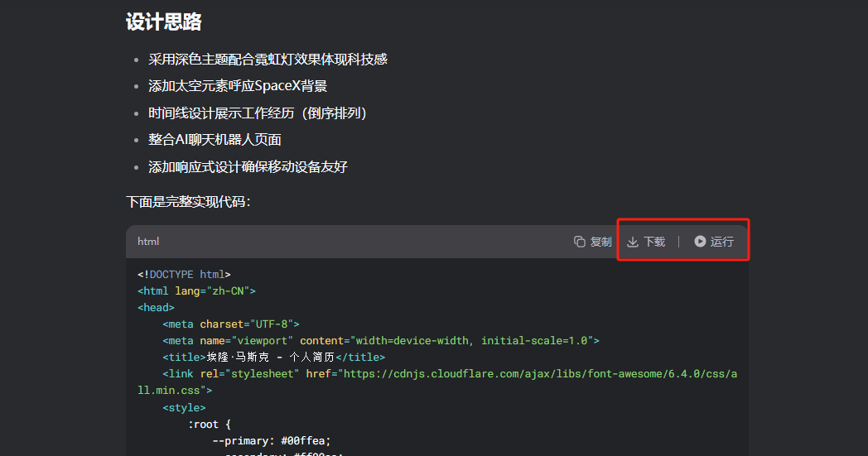Viewport: 868px width, 456px height.
Task: Click the download arrow icon
Action: 633,242
